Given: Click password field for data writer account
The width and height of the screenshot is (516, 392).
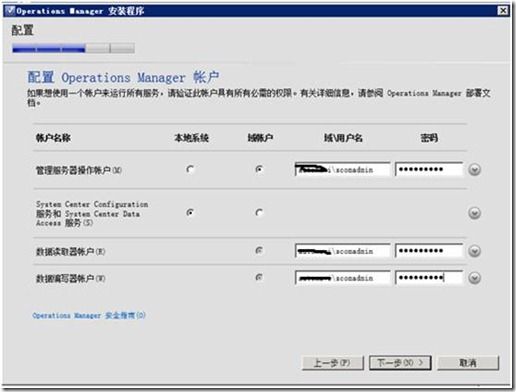Looking at the screenshot, I should 429,278.
